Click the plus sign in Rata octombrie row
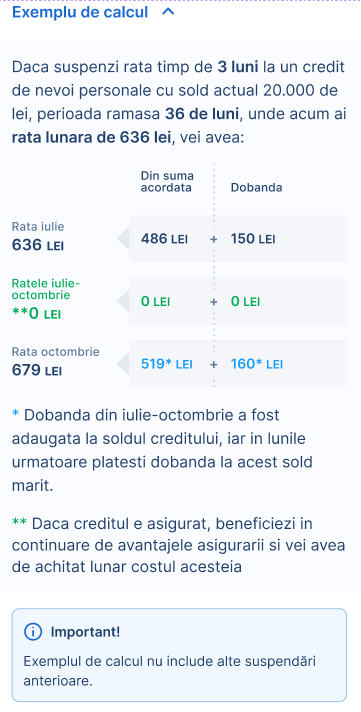 coord(213,364)
